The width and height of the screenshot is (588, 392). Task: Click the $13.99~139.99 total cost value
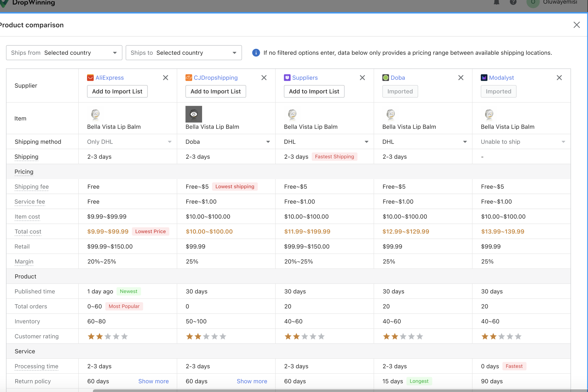click(x=503, y=232)
